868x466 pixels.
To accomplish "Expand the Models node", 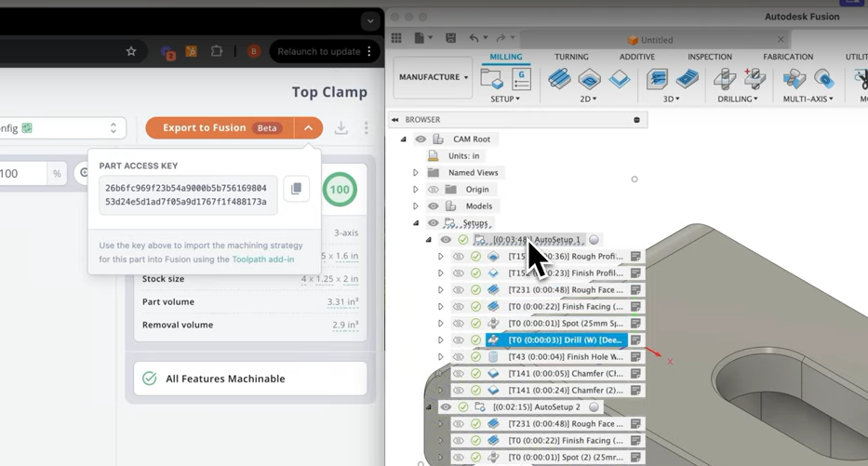I will point(415,206).
